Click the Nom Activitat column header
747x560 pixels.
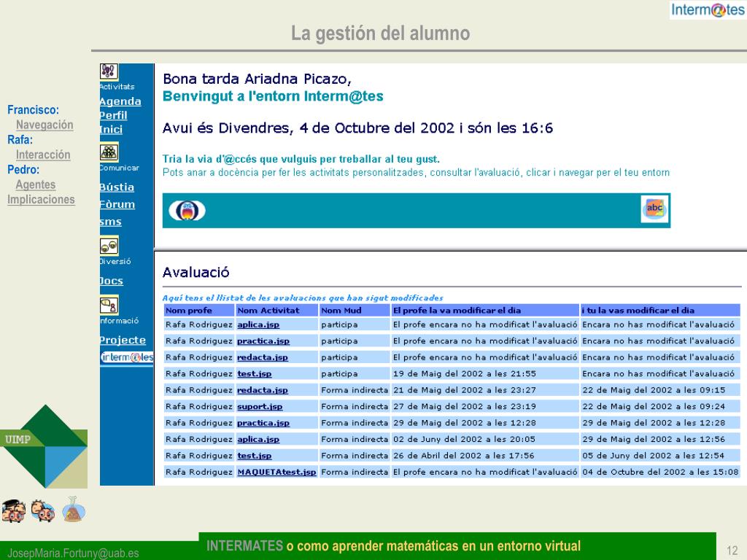(276, 311)
